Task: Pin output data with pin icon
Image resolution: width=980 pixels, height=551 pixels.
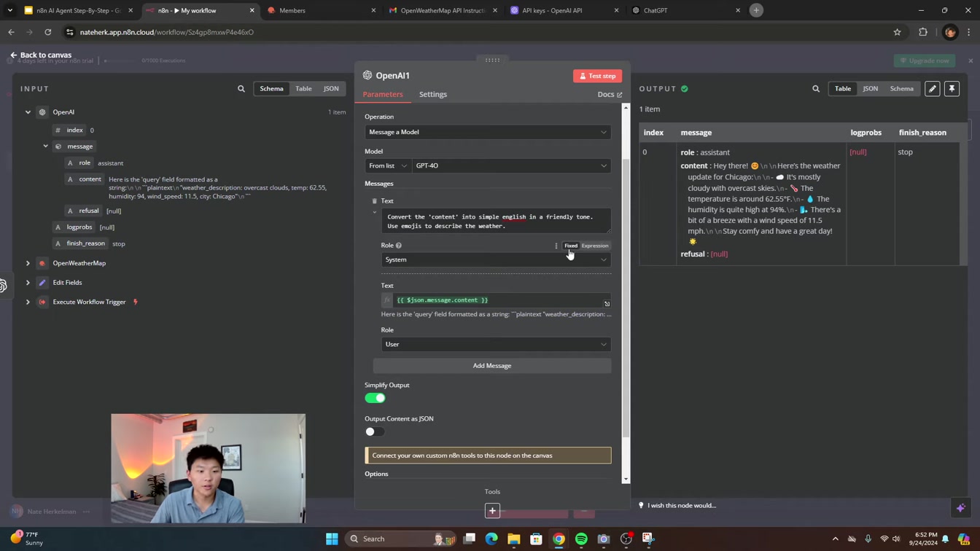Action: pos(952,89)
